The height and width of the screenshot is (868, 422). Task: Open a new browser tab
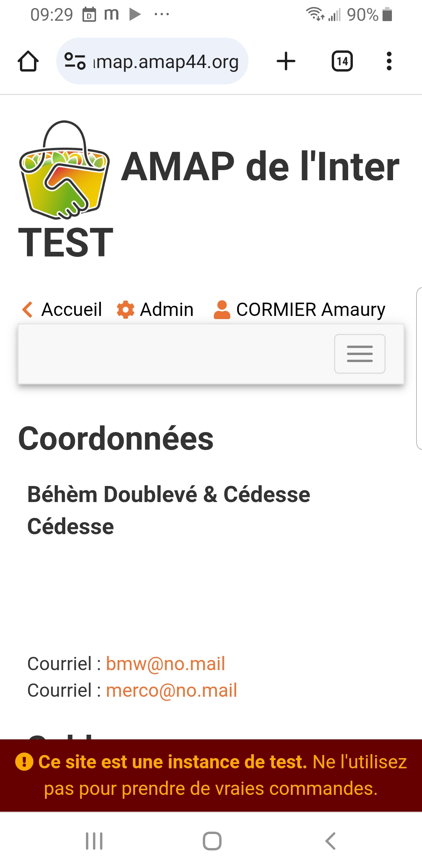286,61
